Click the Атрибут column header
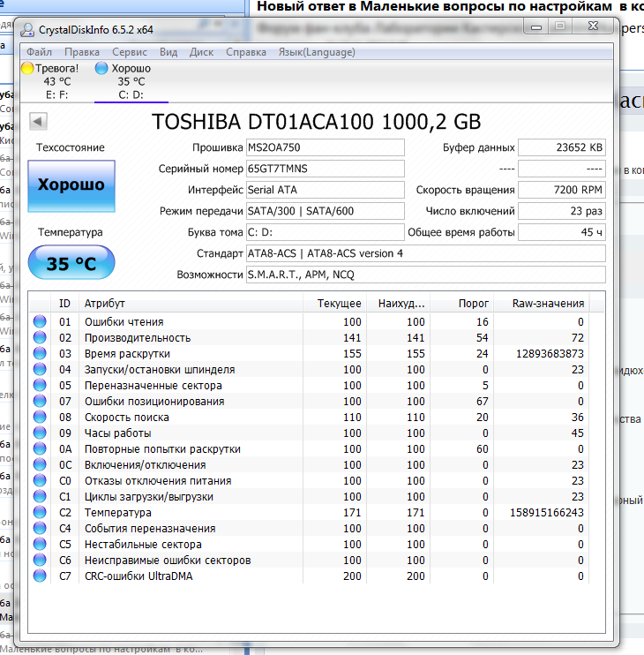Screen dimensions: 644x655 pos(105,303)
